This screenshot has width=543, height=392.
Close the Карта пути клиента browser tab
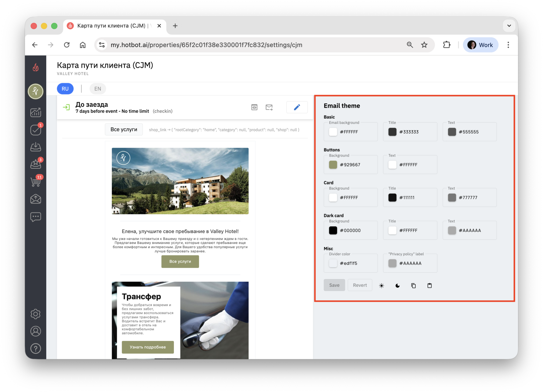pos(159,26)
